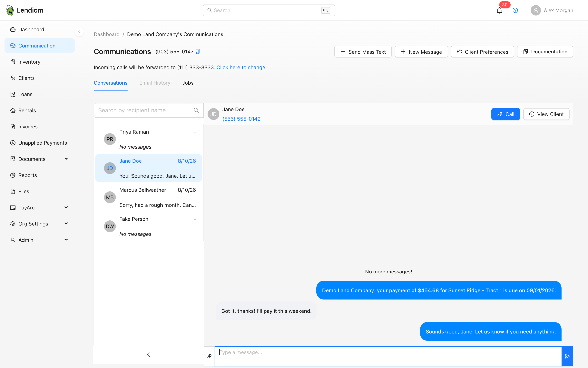Screen dimensions: 588x368
Task: Focus the Search by recipient name field
Action: click(141, 110)
